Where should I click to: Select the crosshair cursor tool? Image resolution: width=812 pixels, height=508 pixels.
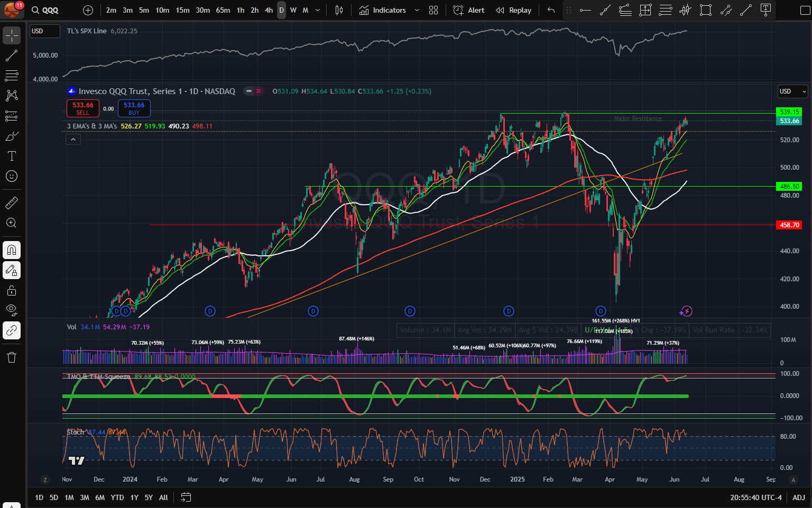tap(12, 35)
